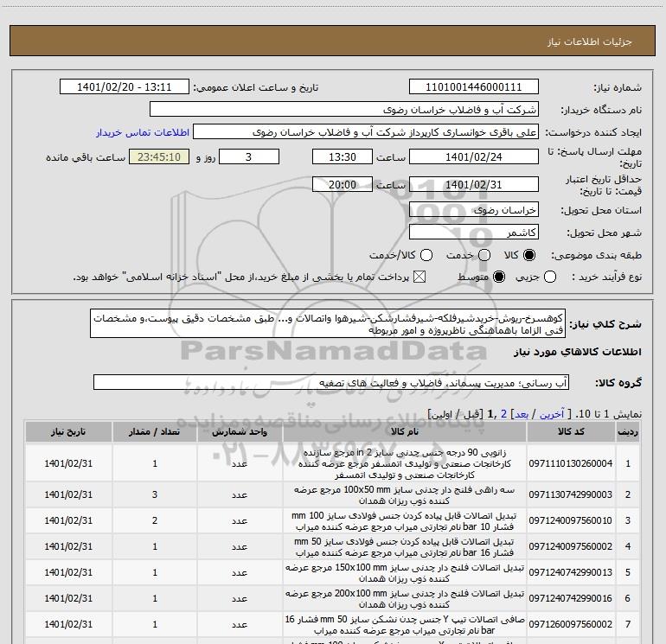Screen dimensions: 666x644
Task: Click the واحد شمارش column header
Action: [240, 431]
